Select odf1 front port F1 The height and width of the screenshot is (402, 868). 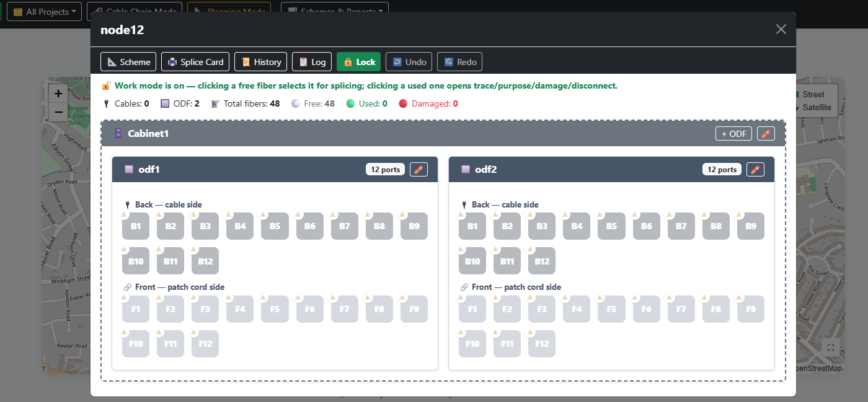(x=136, y=309)
